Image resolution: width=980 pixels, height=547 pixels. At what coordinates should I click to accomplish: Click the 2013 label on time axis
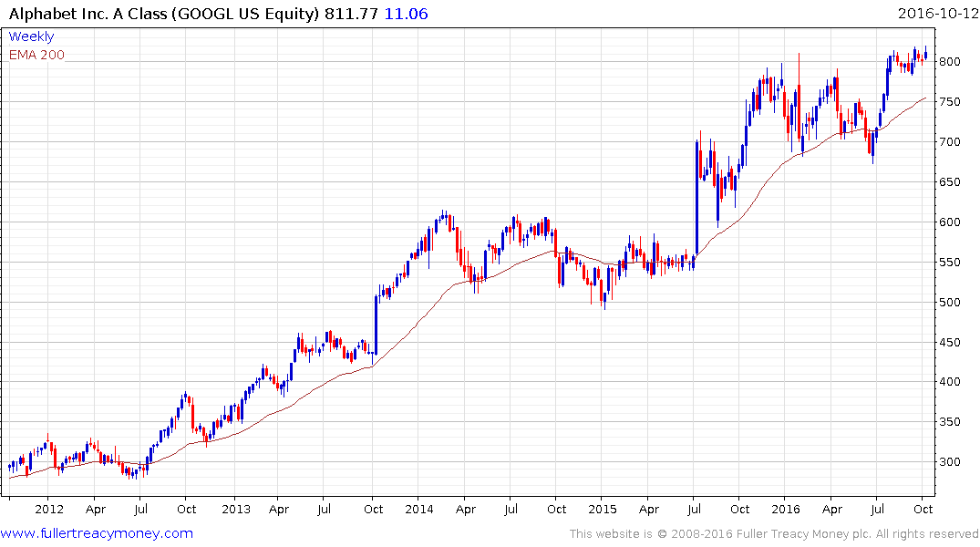(236, 509)
